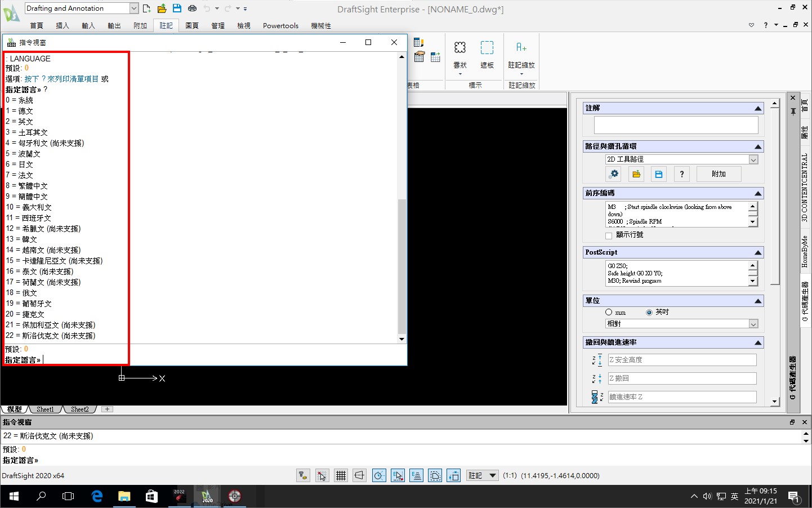Toggle Polar tracking in the status bar

(379, 476)
